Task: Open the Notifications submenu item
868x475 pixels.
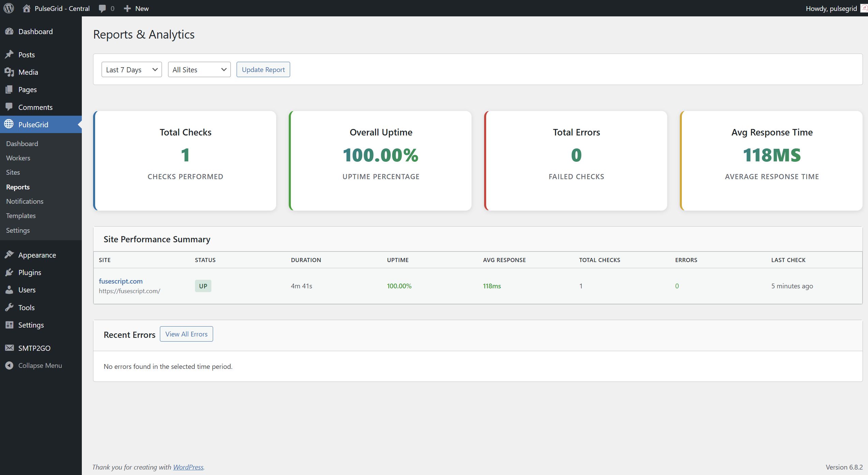Action: (25, 201)
